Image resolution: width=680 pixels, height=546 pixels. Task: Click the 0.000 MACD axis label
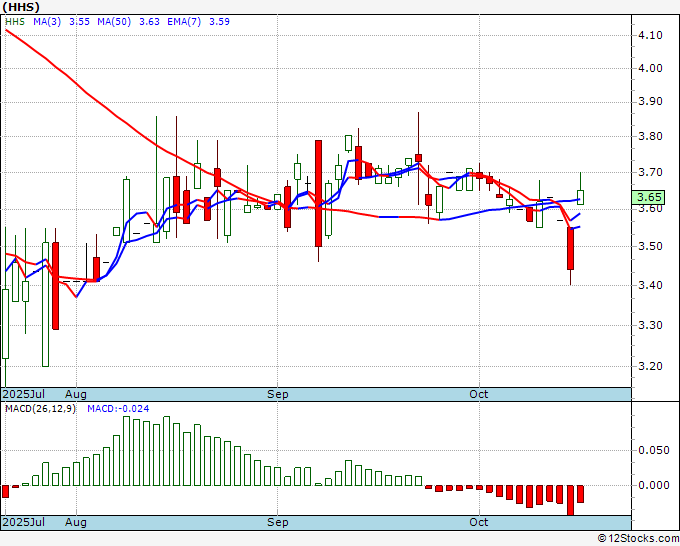point(654,485)
